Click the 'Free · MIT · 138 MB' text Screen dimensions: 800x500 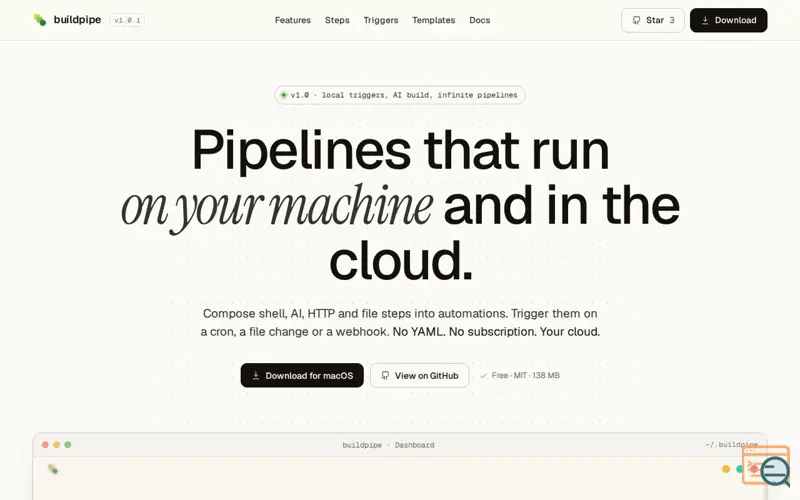526,376
